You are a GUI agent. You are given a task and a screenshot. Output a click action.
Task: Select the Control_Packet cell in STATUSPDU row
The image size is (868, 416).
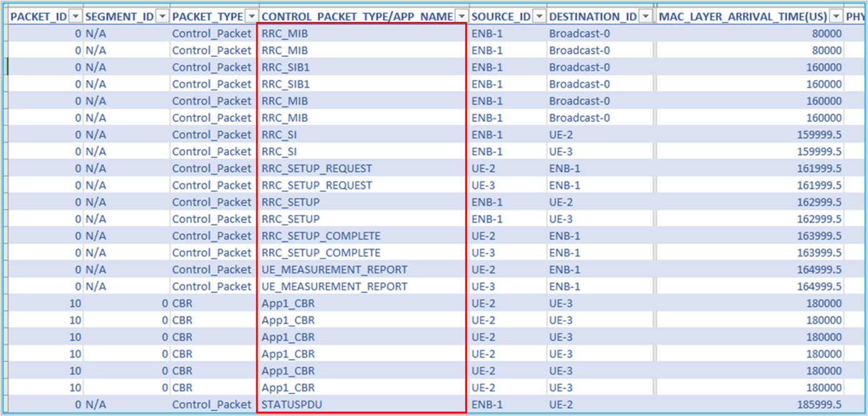pyautogui.click(x=211, y=405)
